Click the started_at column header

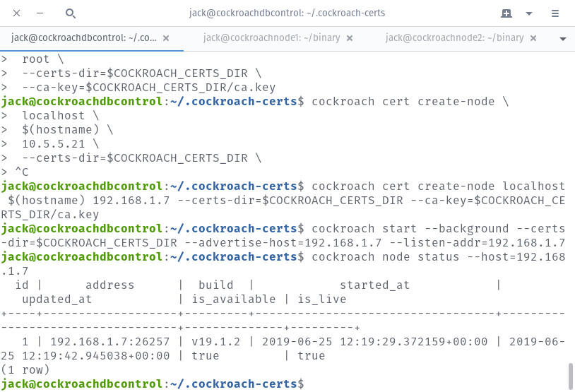(x=375, y=285)
